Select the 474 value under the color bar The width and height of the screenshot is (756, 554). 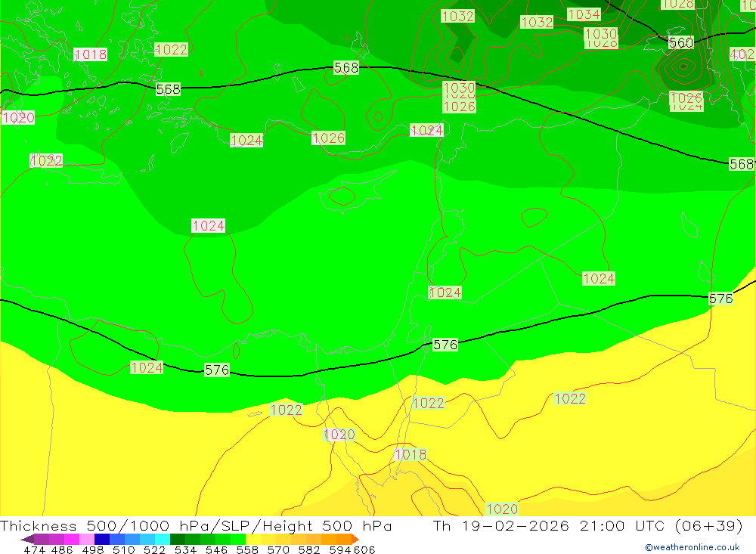(34, 549)
